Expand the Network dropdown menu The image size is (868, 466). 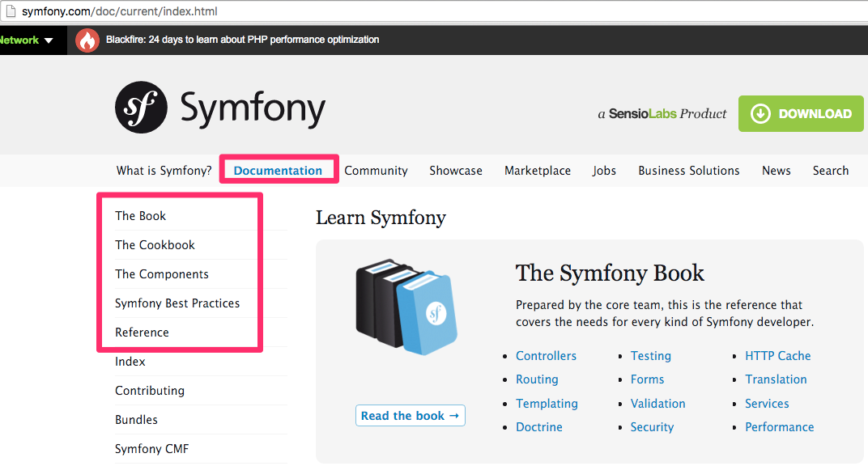click(x=27, y=40)
